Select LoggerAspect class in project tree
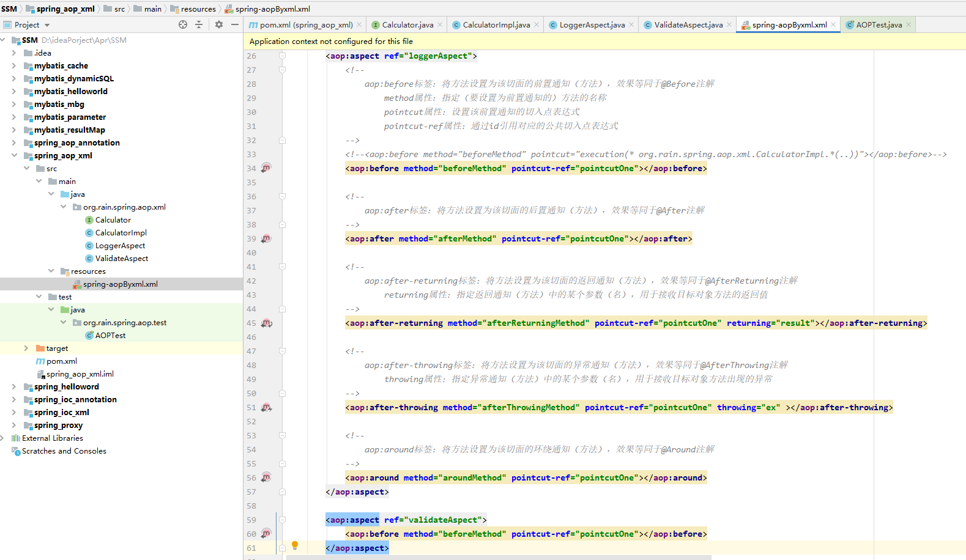Image resolution: width=966 pixels, height=560 pixels. tap(121, 246)
